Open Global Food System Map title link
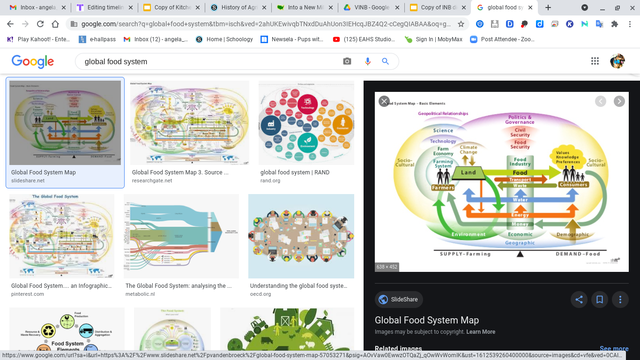The height and width of the screenshot is (360, 640). 427,320
